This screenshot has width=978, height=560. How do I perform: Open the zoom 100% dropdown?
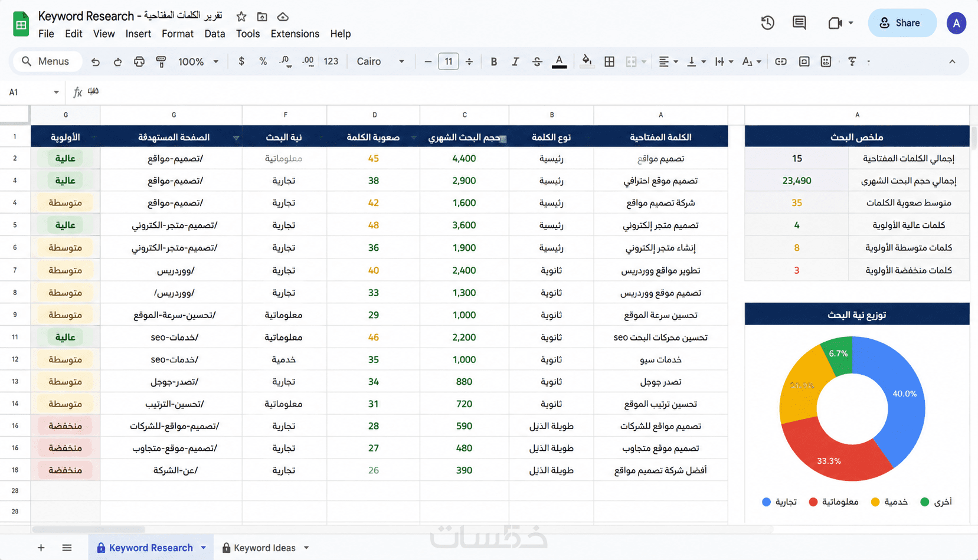[198, 61]
